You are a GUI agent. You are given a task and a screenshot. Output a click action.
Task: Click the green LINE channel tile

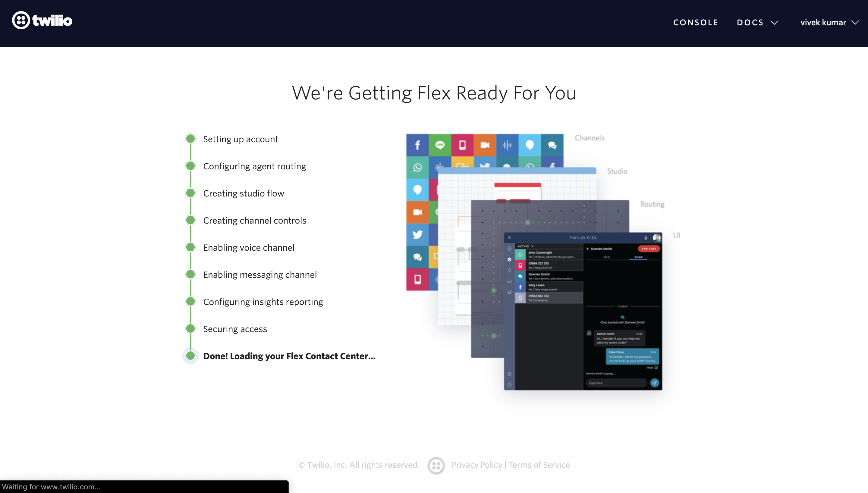440,145
